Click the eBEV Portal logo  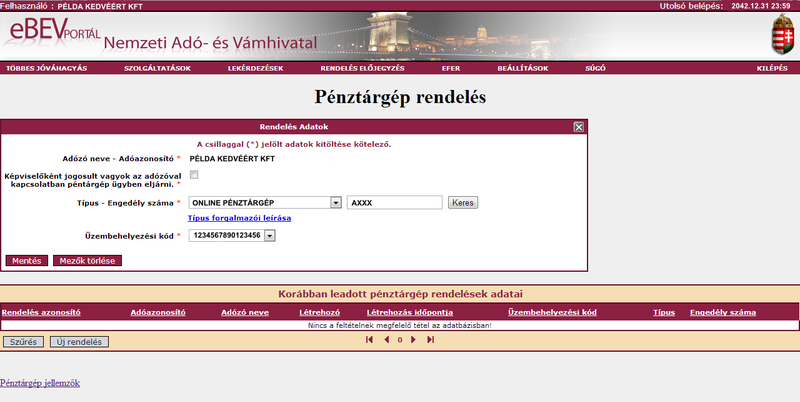[x=48, y=36]
